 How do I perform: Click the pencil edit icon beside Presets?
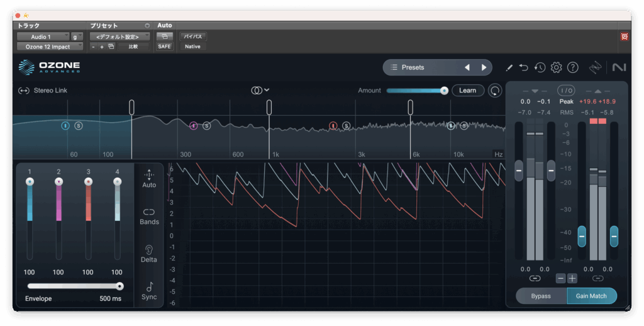[509, 67]
